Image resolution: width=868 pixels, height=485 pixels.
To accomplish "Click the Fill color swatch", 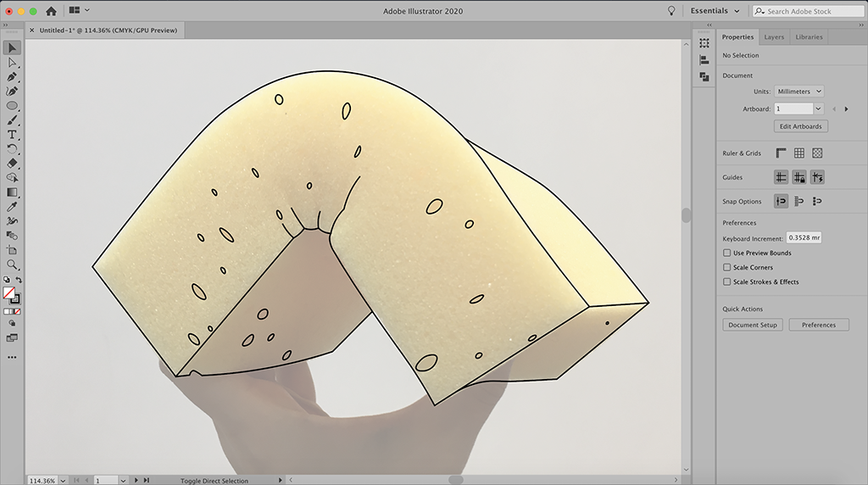I will coord(9,293).
